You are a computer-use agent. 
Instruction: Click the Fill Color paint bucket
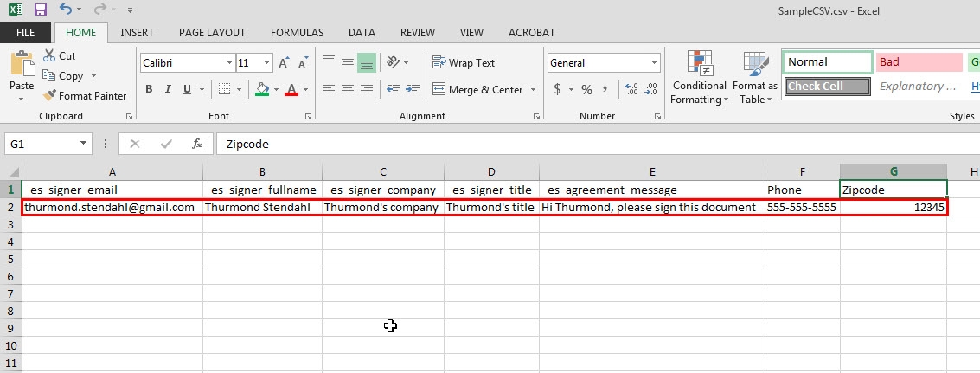(x=262, y=89)
